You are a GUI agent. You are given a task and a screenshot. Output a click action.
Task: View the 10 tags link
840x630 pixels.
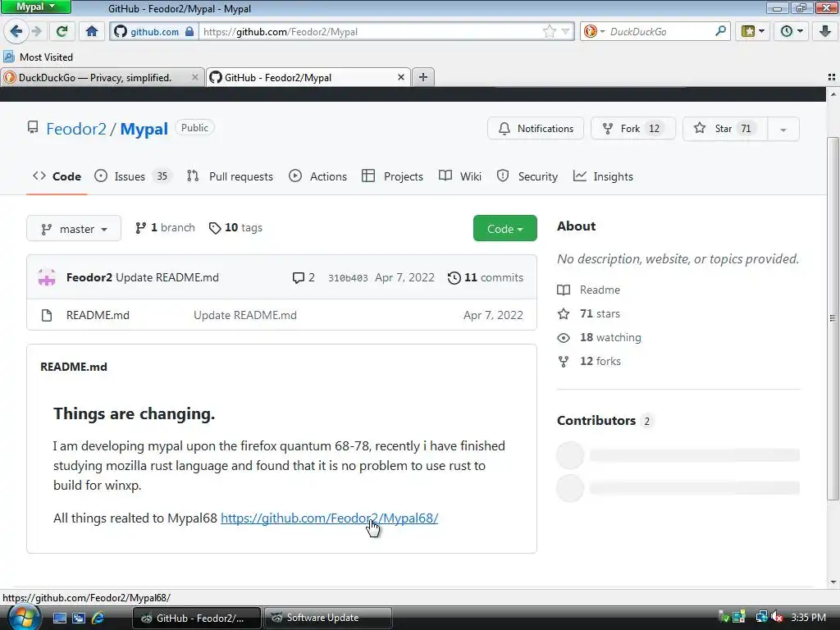pyautogui.click(x=235, y=228)
